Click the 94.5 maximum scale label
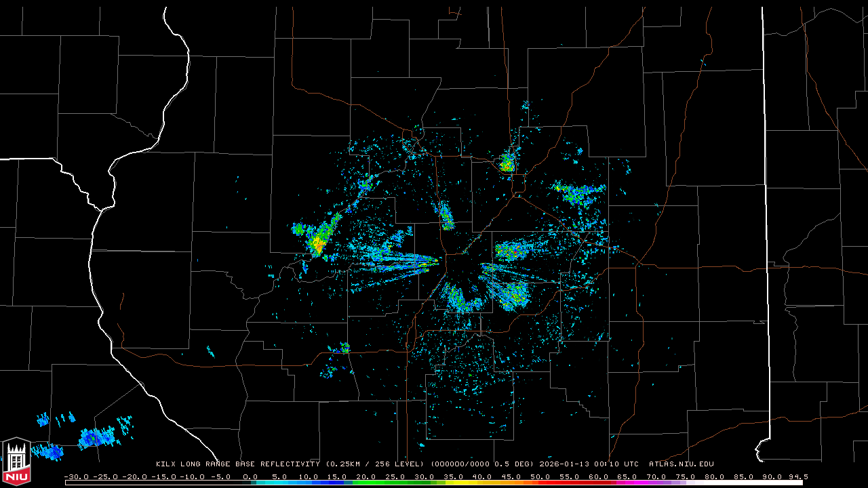The image size is (868, 488). pos(796,476)
